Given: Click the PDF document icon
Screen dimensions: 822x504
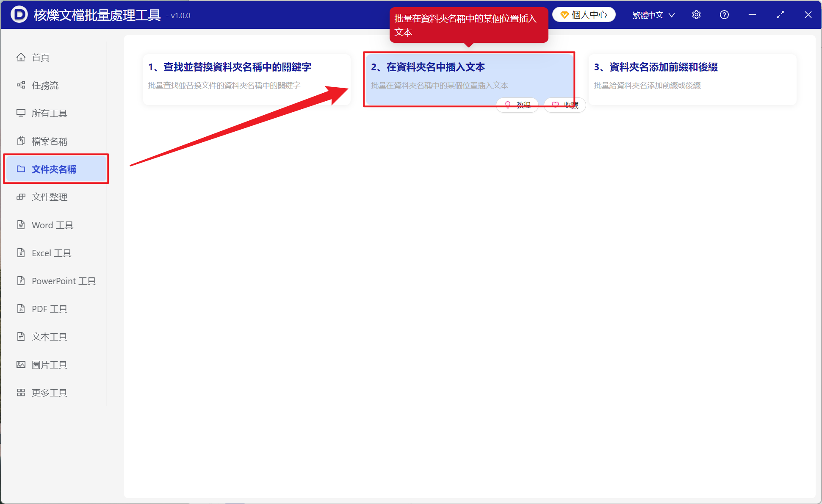Looking at the screenshot, I should pyautogui.click(x=21, y=309).
